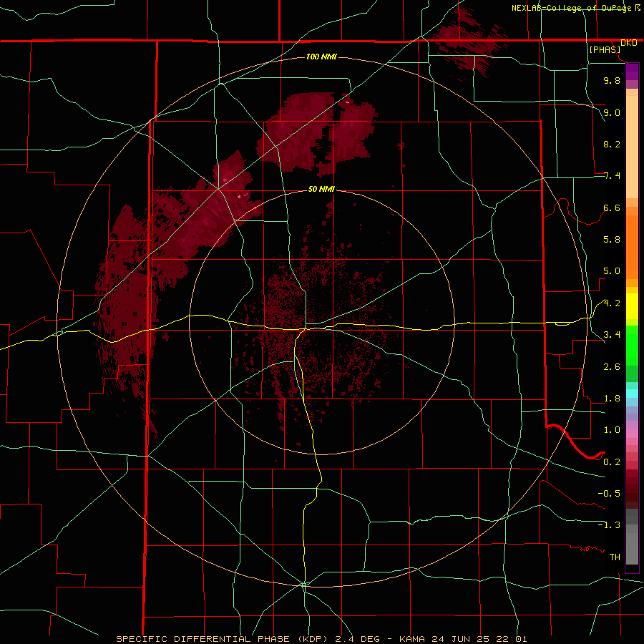Pick the yellow segment of the color scale

coord(632,306)
